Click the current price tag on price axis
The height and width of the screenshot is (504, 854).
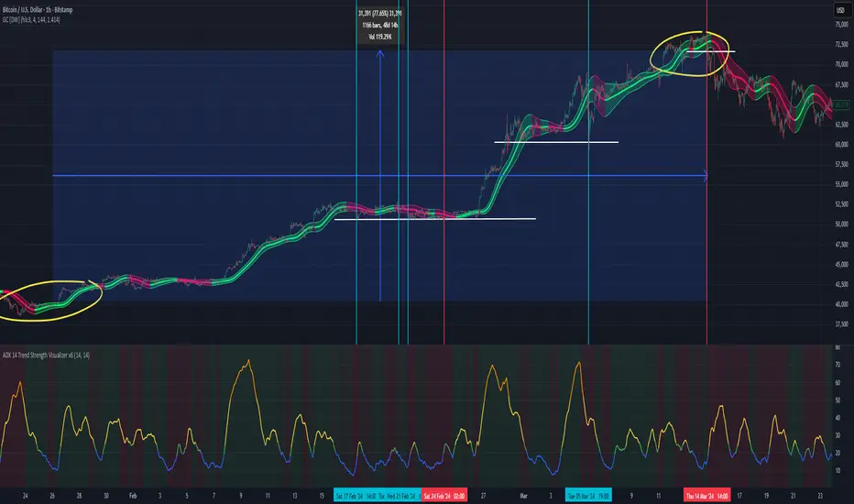point(841,104)
